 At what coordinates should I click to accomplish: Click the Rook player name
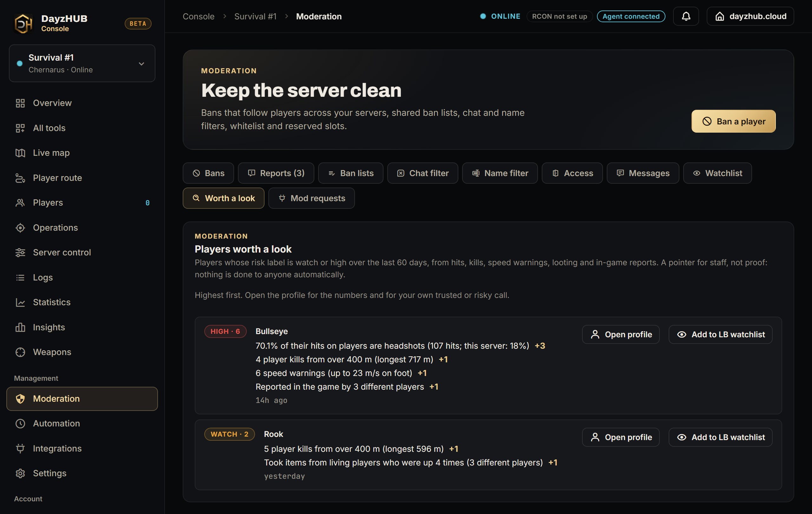tap(273, 434)
